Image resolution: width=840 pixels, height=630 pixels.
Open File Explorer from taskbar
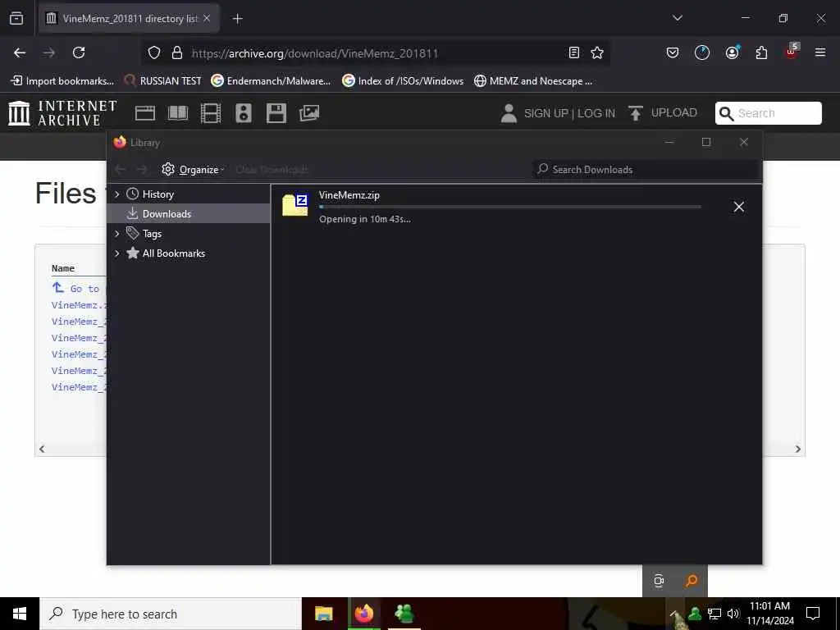click(323, 614)
